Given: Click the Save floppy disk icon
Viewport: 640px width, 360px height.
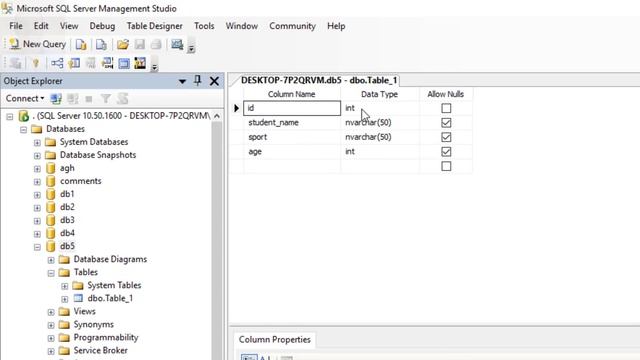Looking at the screenshot, I should [x=140, y=44].
